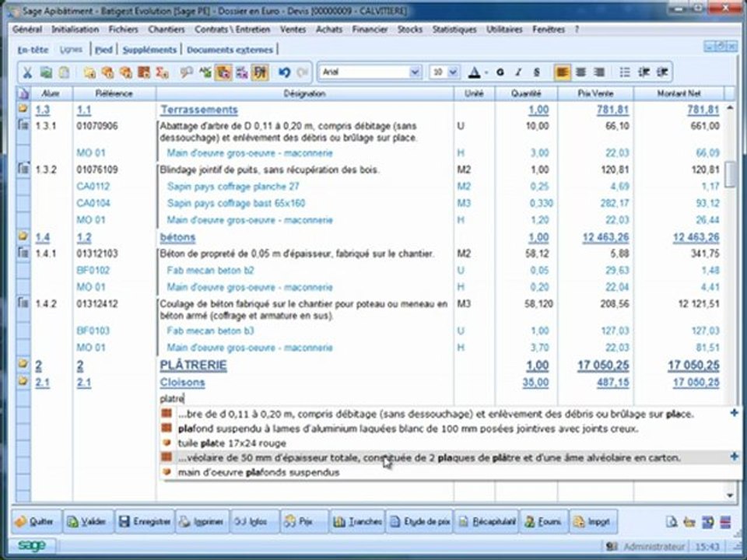Viewport: 747px width, 560px height.
Task: Insert a bulleted list
Action: click(x=625, y=72)
